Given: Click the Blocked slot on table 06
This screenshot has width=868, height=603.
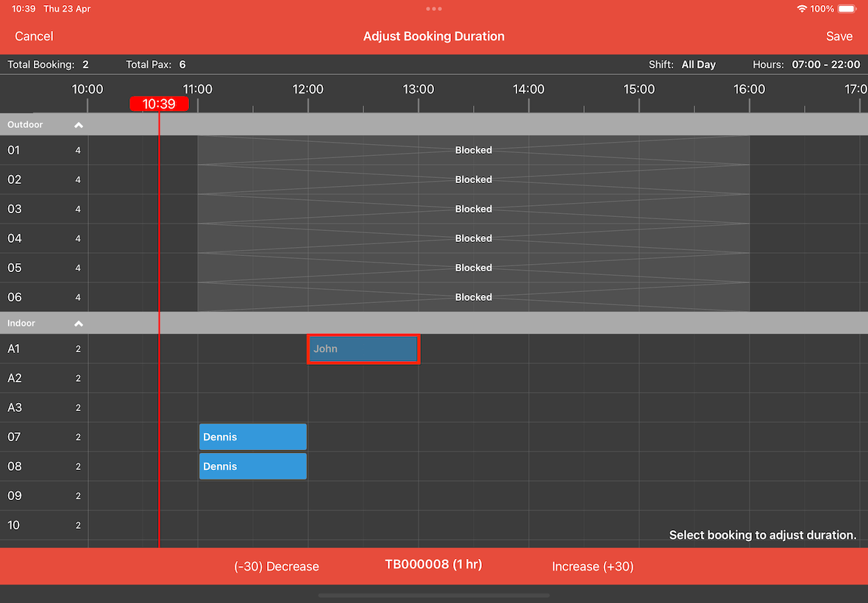Looking at the screenshot, I should click(x=473, y=297).
